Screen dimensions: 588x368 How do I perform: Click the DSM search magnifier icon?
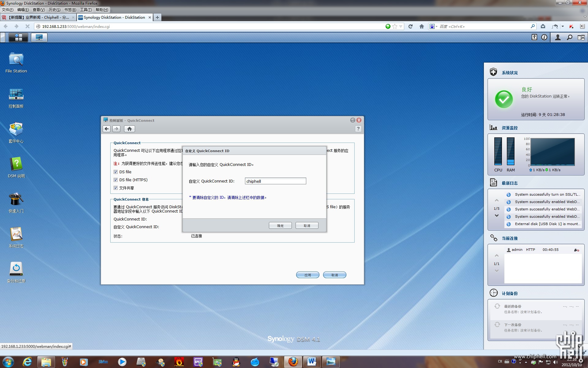pos(569,37)
